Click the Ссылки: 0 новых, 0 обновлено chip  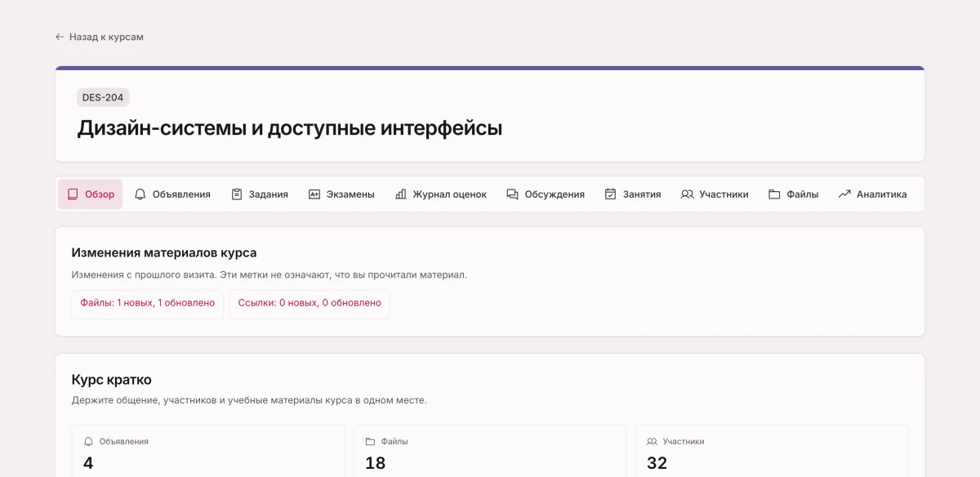point(310,303)
